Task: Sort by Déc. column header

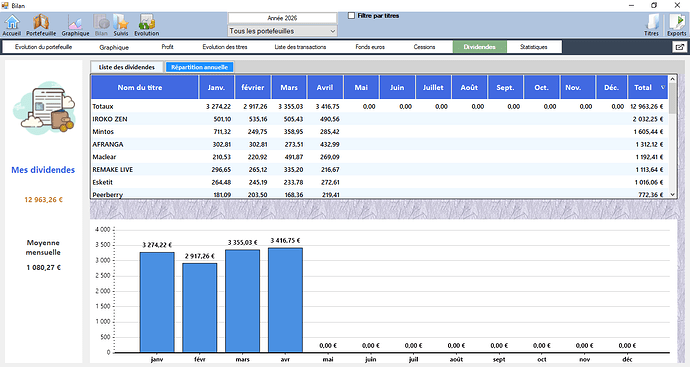Action: tap(611, 88)
